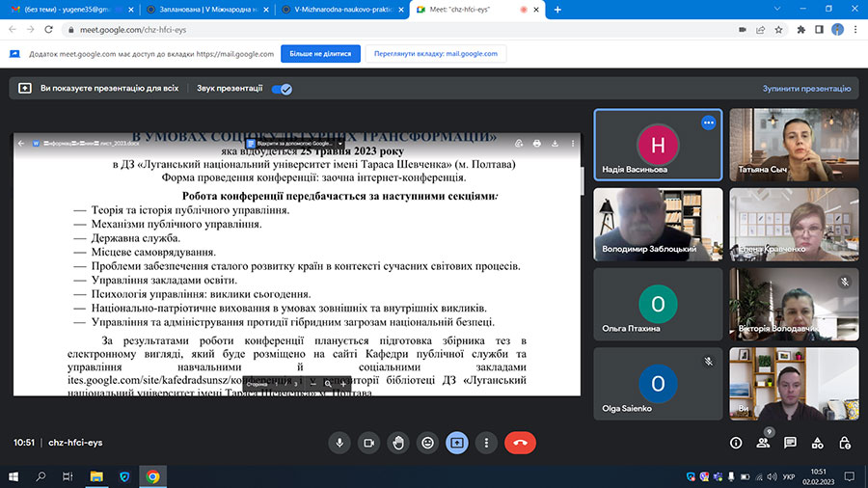Turn off the camera

367,443
